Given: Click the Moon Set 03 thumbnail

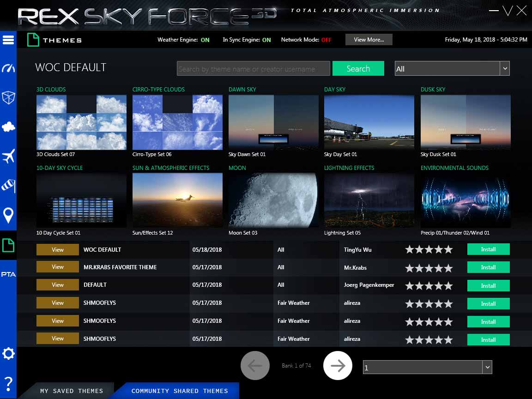Looking at the screenshot, I should point(273,200).
